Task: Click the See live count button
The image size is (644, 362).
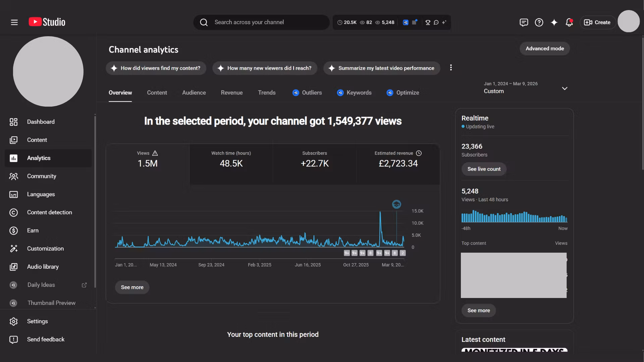Action: (484, 169)
